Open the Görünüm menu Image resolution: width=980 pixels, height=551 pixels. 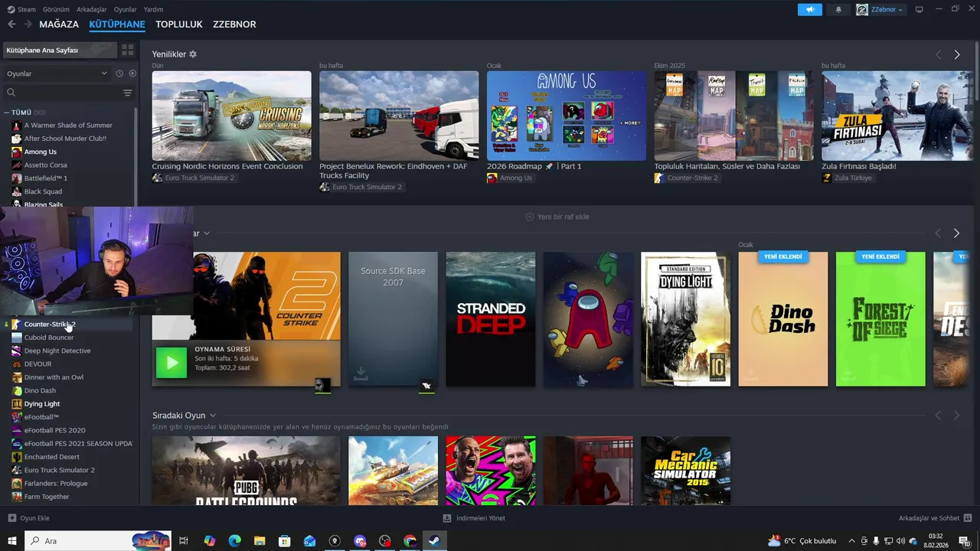point(56,9)
